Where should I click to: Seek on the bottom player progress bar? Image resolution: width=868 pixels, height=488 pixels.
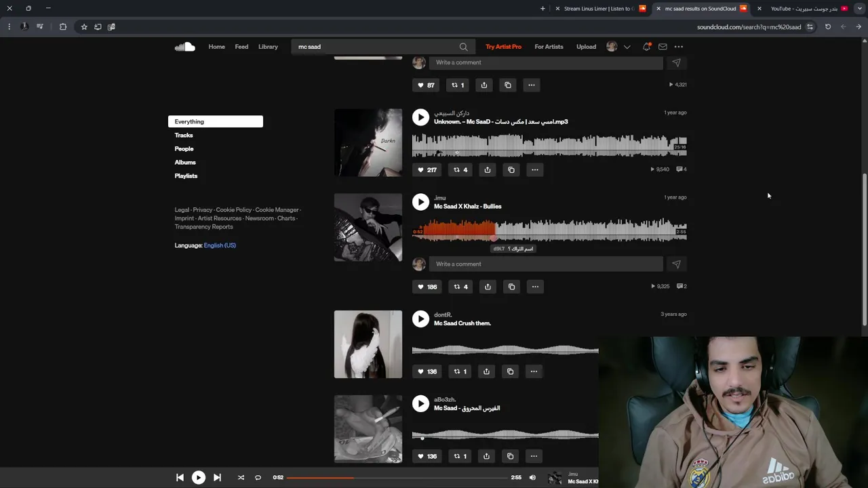[397, 478]
